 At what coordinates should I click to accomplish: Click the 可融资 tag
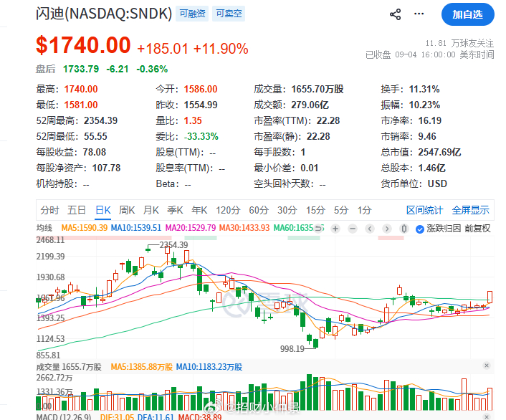click(192, 14)
